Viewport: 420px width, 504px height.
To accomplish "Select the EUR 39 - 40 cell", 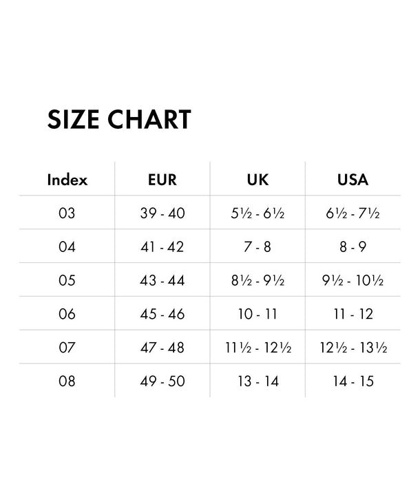I will click(162, 213).
